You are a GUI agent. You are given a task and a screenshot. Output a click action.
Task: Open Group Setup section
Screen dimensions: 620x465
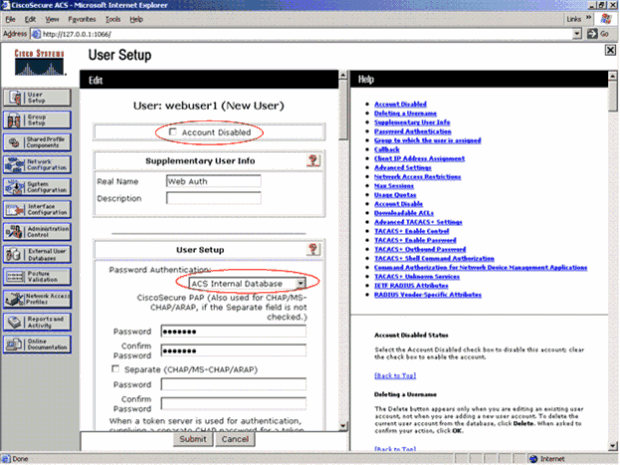(x=37, y=120)
